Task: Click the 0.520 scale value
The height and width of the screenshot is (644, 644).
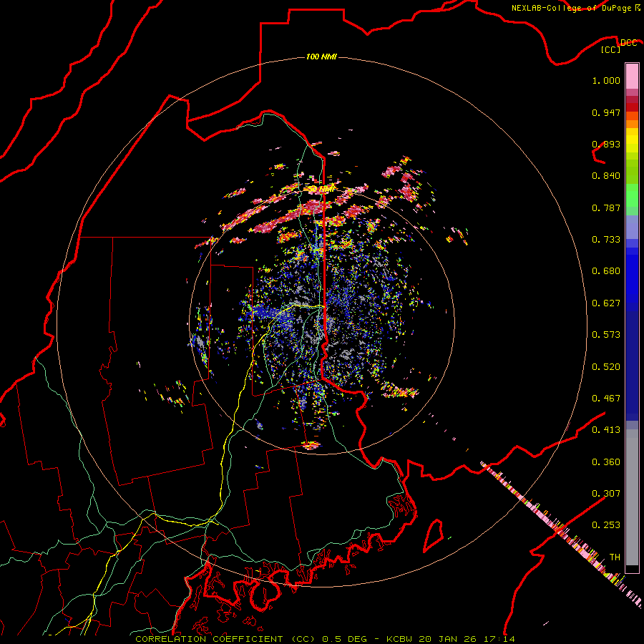Action: [x=606, y=367]
